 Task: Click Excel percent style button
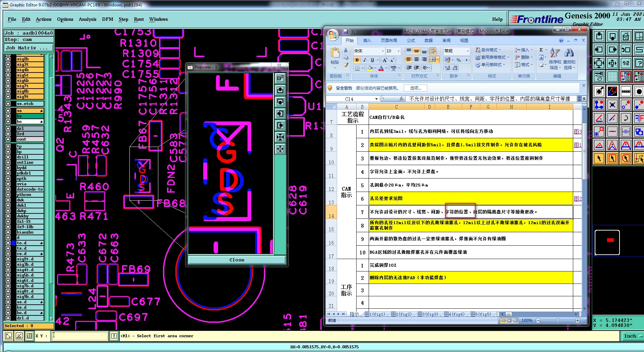459,60
